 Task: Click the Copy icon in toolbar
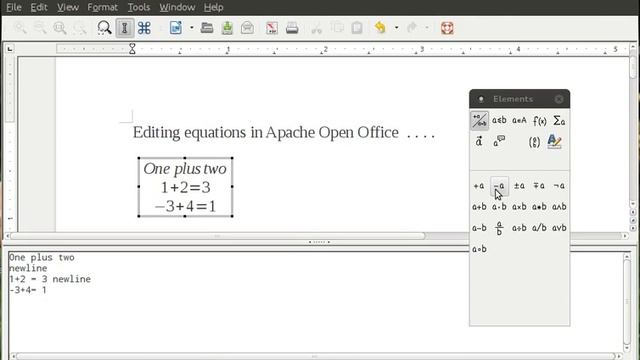pos(337,28)
